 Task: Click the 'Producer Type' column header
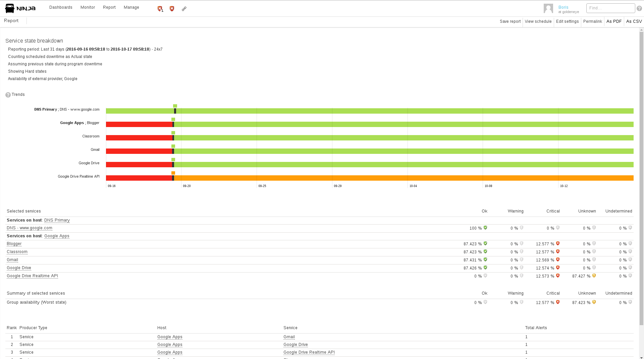(x=33, y=328)
